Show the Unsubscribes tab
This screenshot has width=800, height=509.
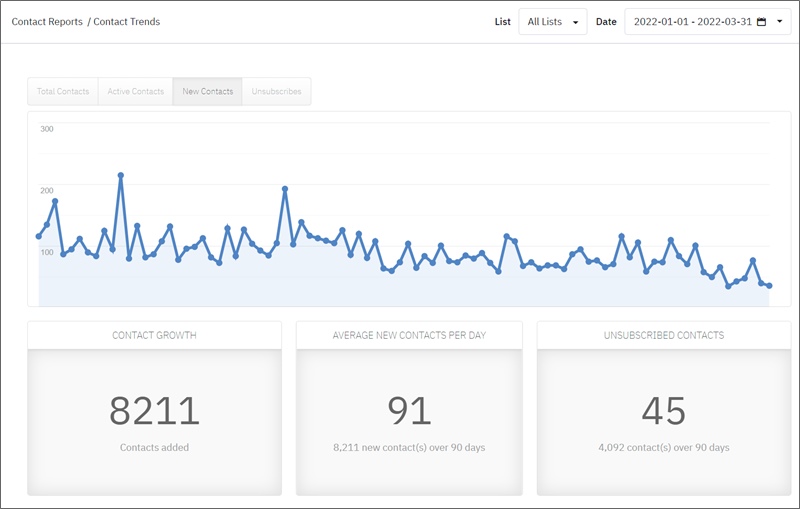[x=277, y=92]
